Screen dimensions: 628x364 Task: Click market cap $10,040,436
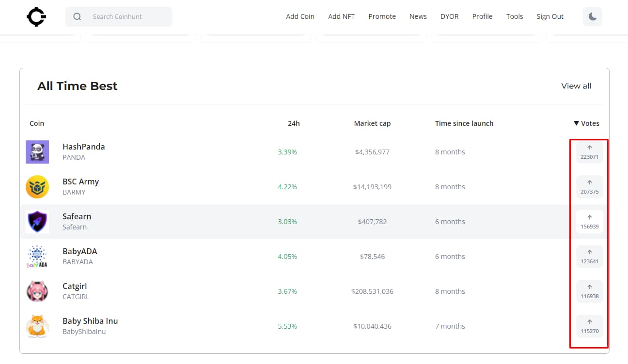coord(372,326)
